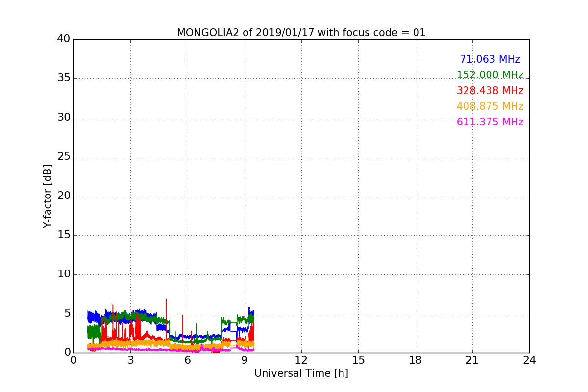This screenshot has height=392, width=588.
Task: Click x-axis tick label 3
Action: point(131,360)
